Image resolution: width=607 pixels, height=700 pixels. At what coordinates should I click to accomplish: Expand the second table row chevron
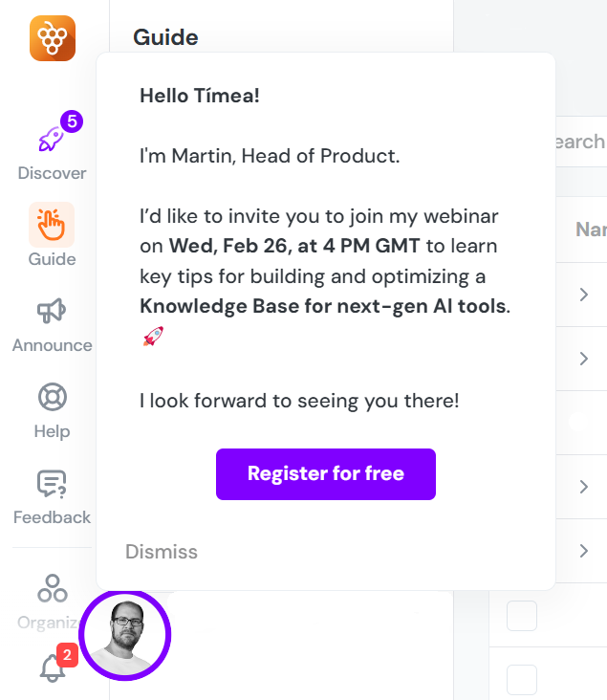[x=583, y=358]
